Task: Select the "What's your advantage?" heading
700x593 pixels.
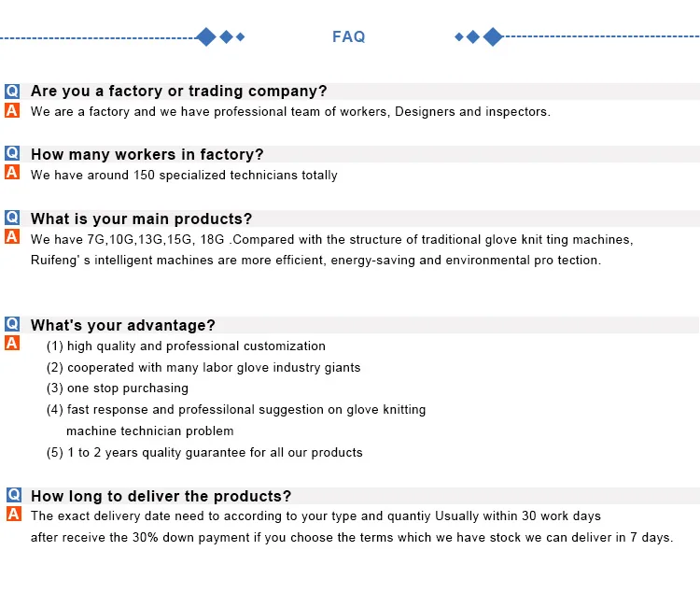Action: tap(122, 326)
